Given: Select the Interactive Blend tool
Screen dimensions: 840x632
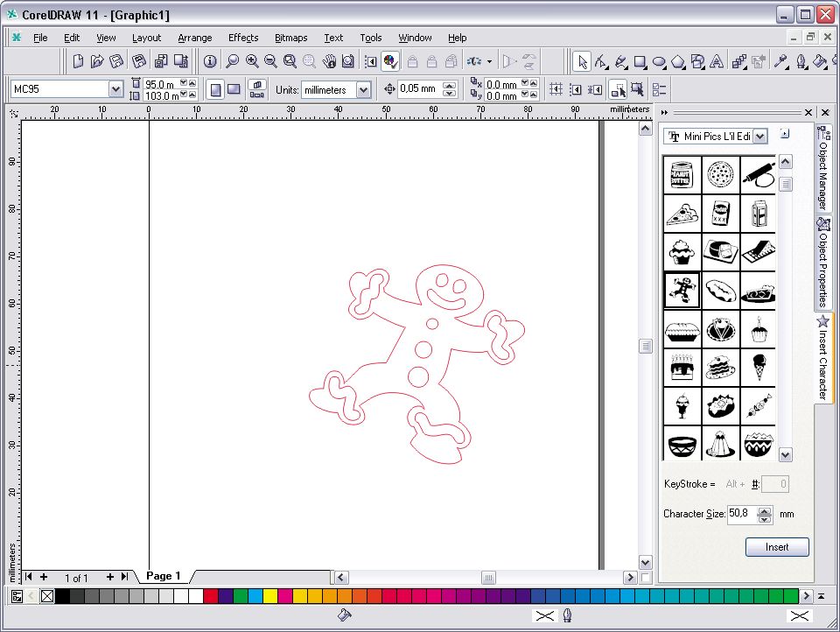Looking at the screenshot, I should click(739, 61).
